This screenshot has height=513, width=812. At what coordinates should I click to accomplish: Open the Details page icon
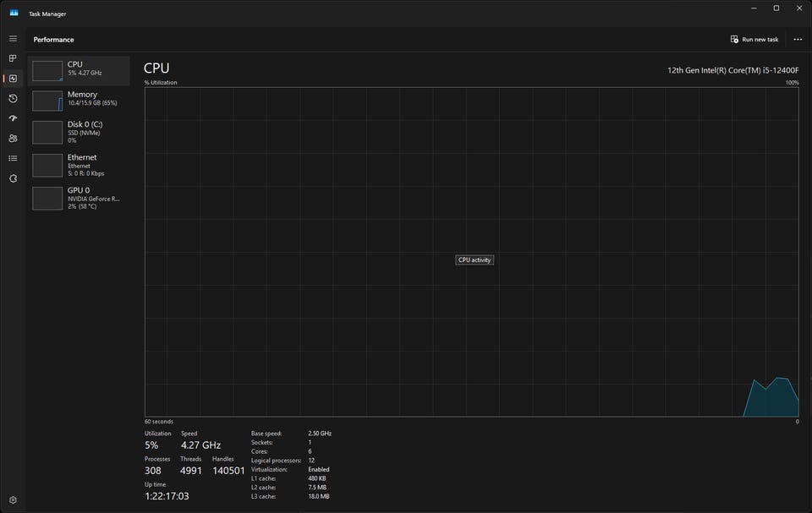click(13, 158)
